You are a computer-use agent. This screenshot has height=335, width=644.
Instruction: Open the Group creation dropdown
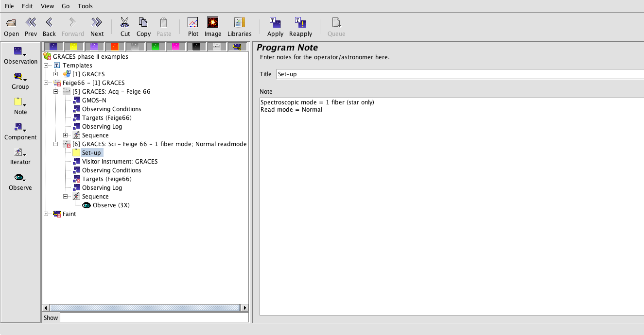(x=20, y=81)
